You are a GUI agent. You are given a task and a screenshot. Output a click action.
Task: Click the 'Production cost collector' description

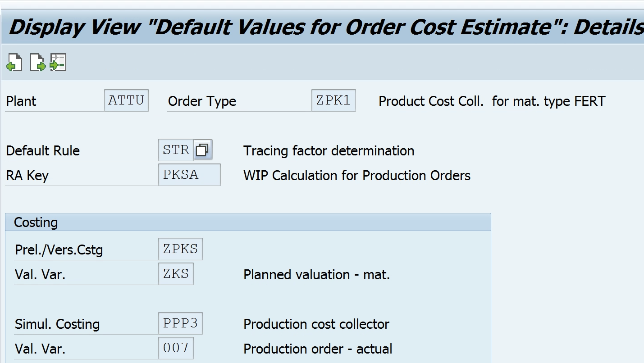[316, 324]
